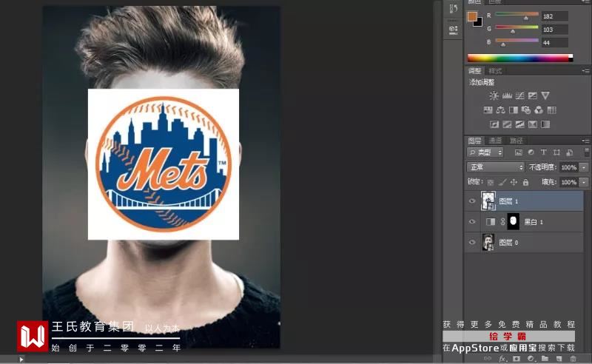Hide the 图层 0 layer
The image size is (592, 364).
[472, 243]
